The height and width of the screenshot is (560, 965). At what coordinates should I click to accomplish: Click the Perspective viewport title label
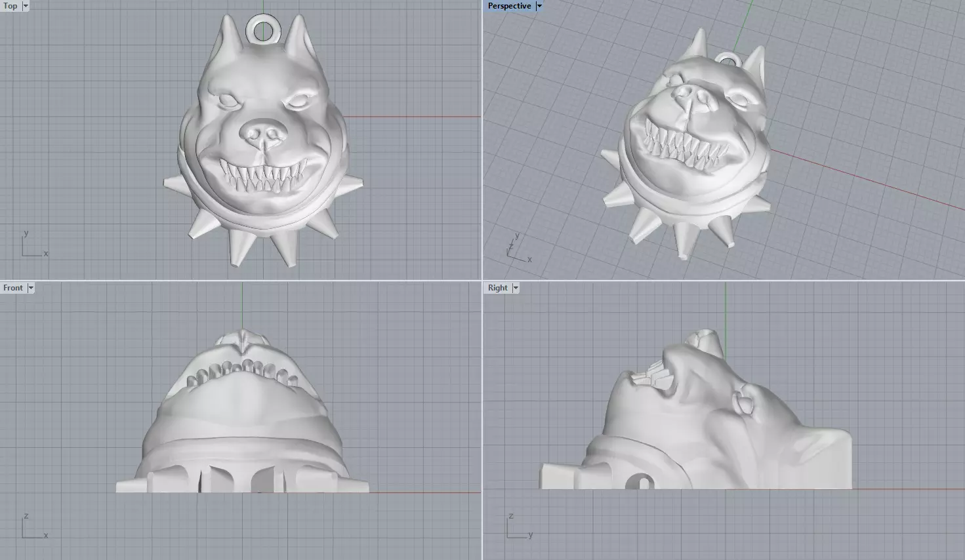510,6
